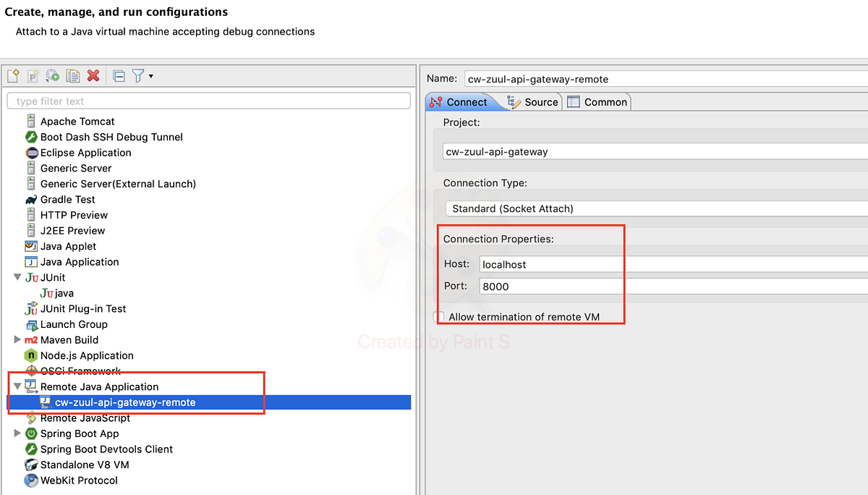The width and height of the screenshot is (868, 495).
Task: Collapse the Remote Java Application node
Action: (17, 386)
